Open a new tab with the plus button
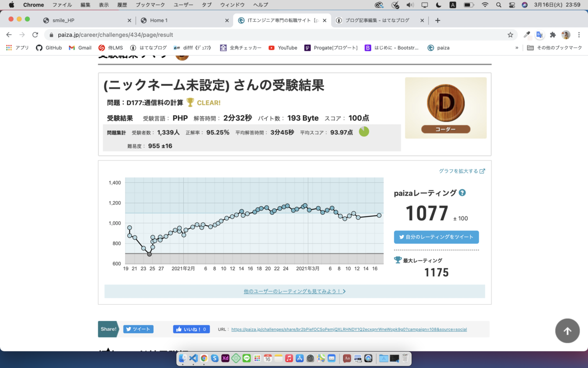The height and width of the screenshot is (368, 588). click(x=438, y=20)
